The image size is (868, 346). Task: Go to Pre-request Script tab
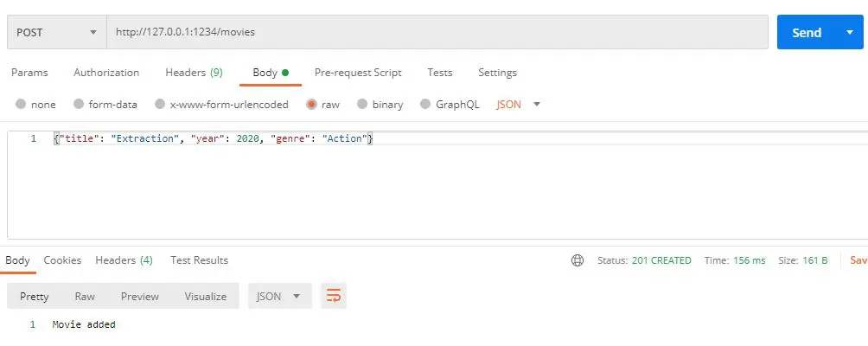coord(357,73)
